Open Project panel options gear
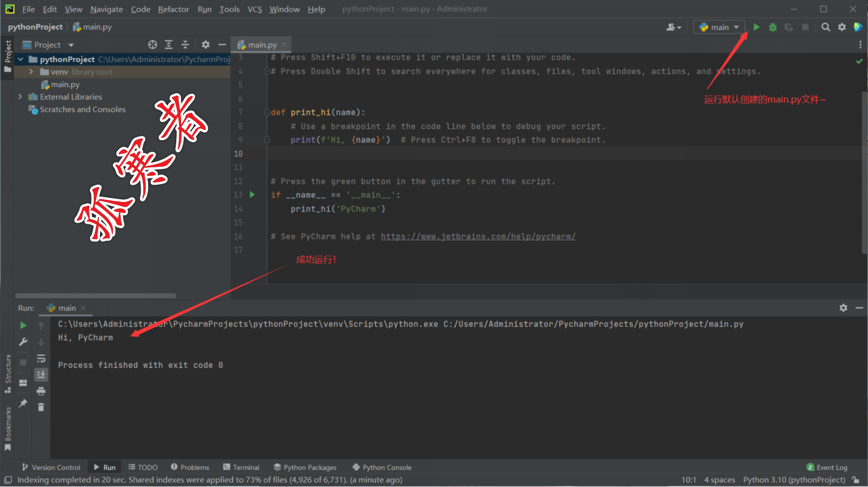 coord(206,45)
